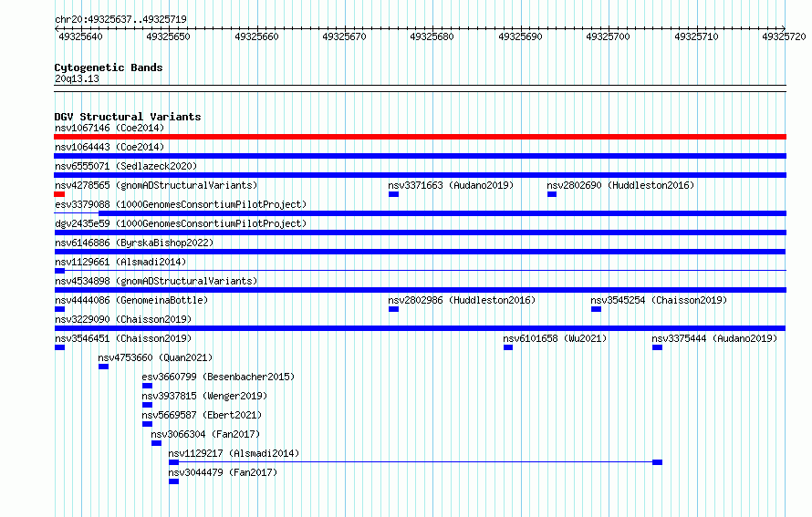
Task: Open esv3660799 (Besenbacher2015) label
Action: 218,377
